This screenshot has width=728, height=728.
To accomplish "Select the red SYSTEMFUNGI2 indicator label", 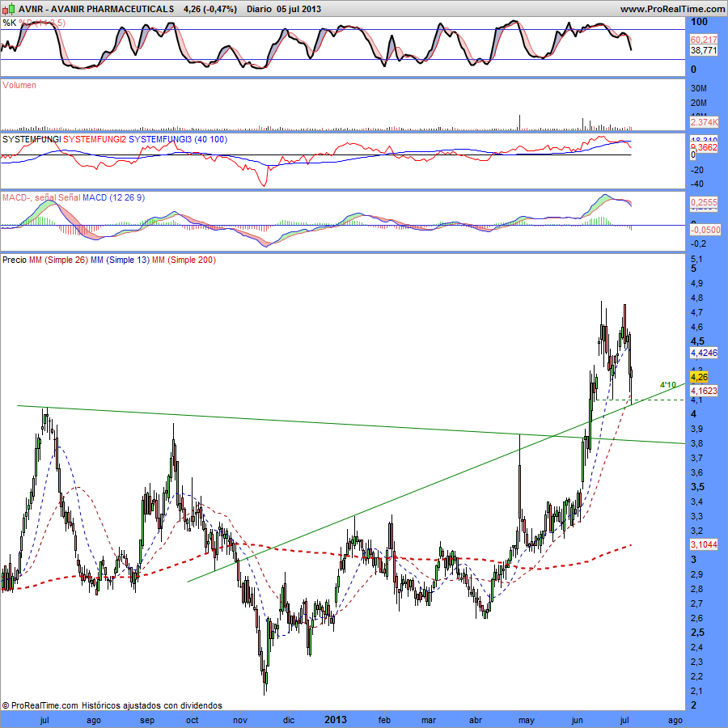I will 95,139.
